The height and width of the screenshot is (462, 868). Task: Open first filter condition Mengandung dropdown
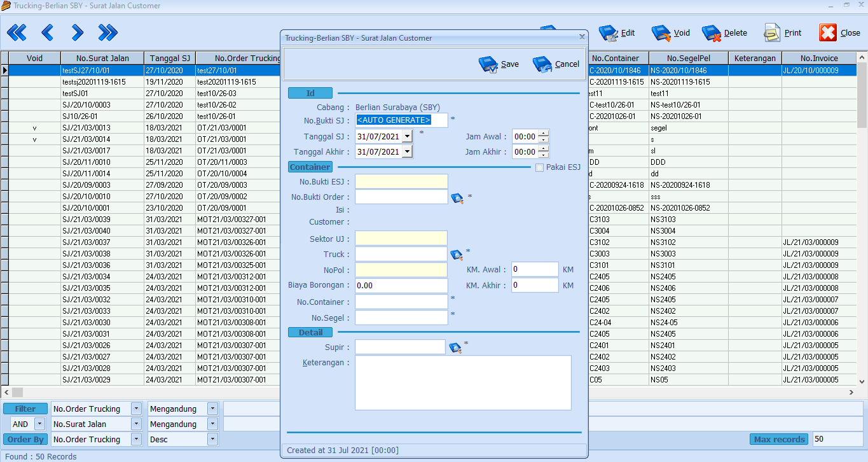click(212, 409)
